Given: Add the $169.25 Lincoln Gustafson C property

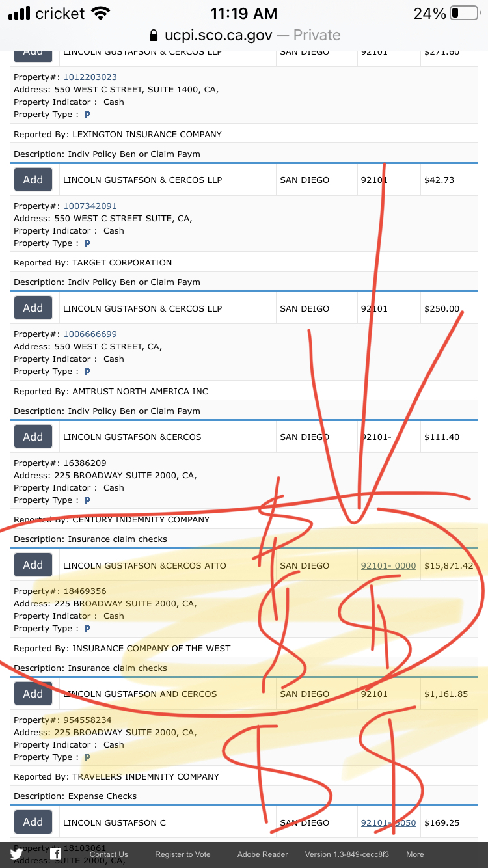Looking at the screenshot, I should click(33, 822).
